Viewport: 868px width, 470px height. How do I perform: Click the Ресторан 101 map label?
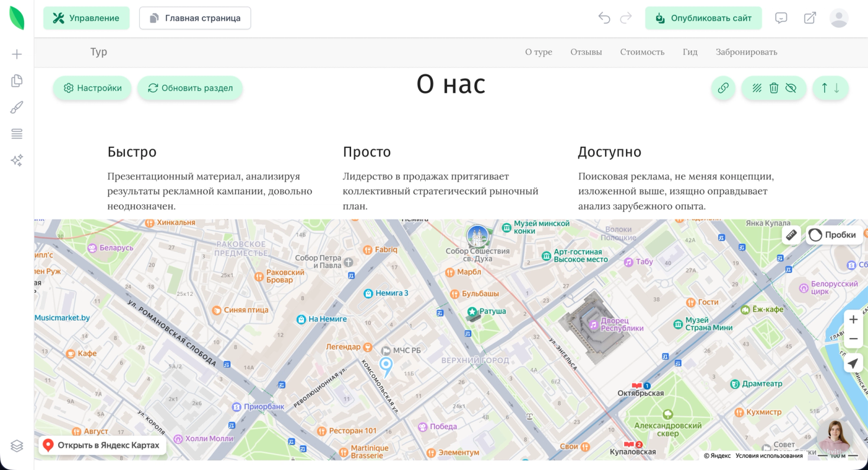click(347, 431)
